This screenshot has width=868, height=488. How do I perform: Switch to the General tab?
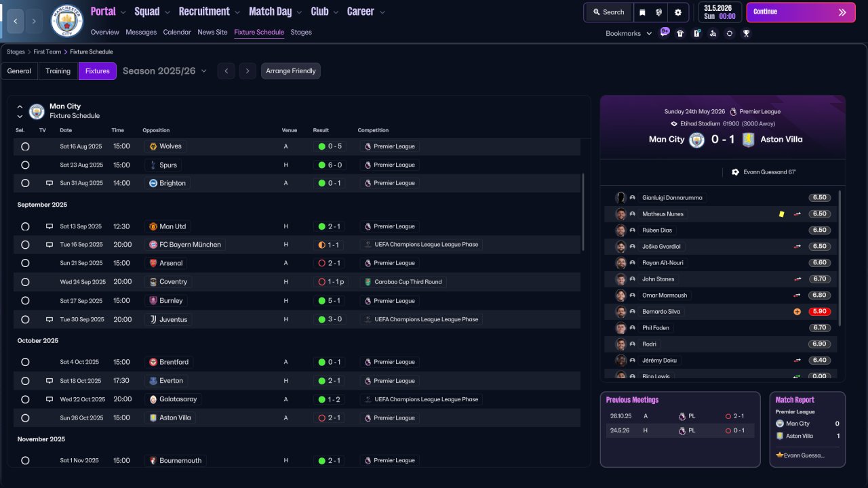19,71
